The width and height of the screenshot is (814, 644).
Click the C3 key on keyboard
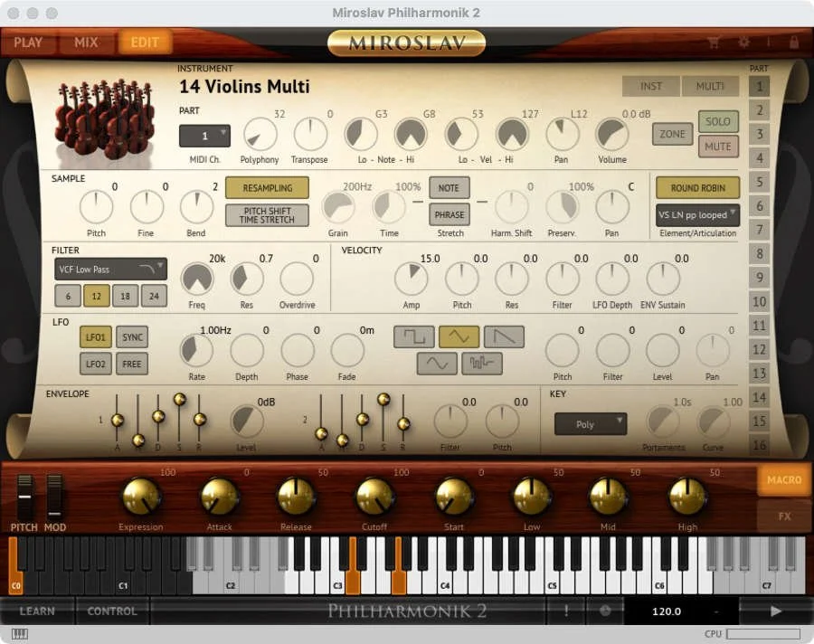click(338, 585)
